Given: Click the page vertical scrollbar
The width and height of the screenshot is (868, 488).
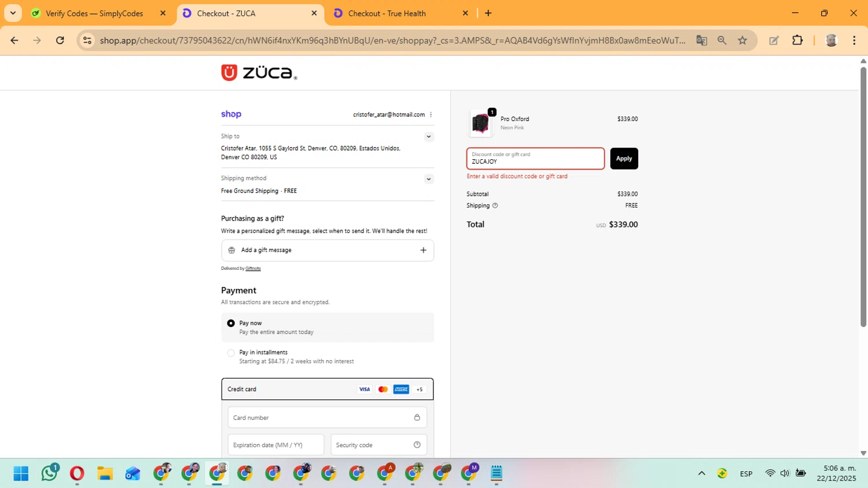Looking at the screenshot, I should (x=863, y=197).
